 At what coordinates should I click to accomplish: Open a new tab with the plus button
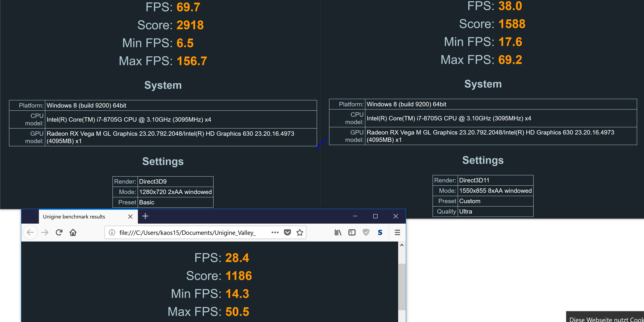point(145,216)
